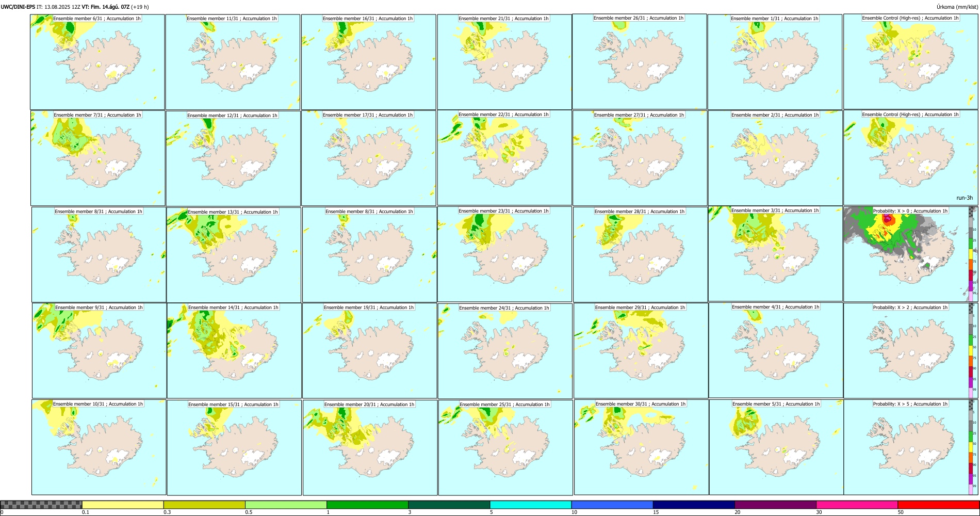Screen dimensions: 980x516
Task: Select the 'VT: Fim. 14.ágú. 07Z' valid time
Action: point(105,7)
